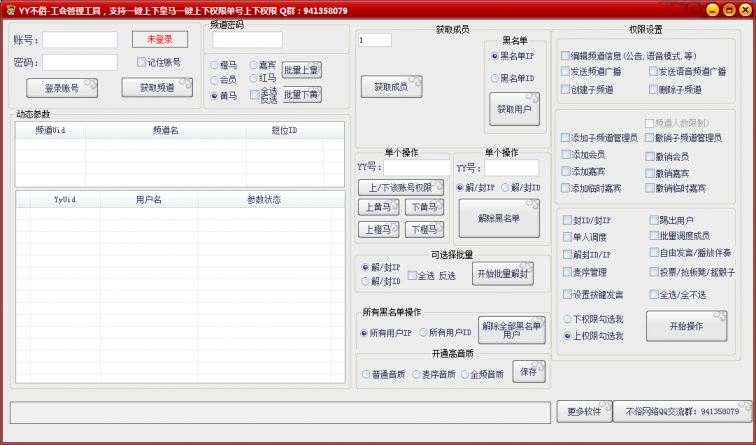Select the 所有用户ID radio button
This screenshot has height=445, width=756.
point(423,333)
